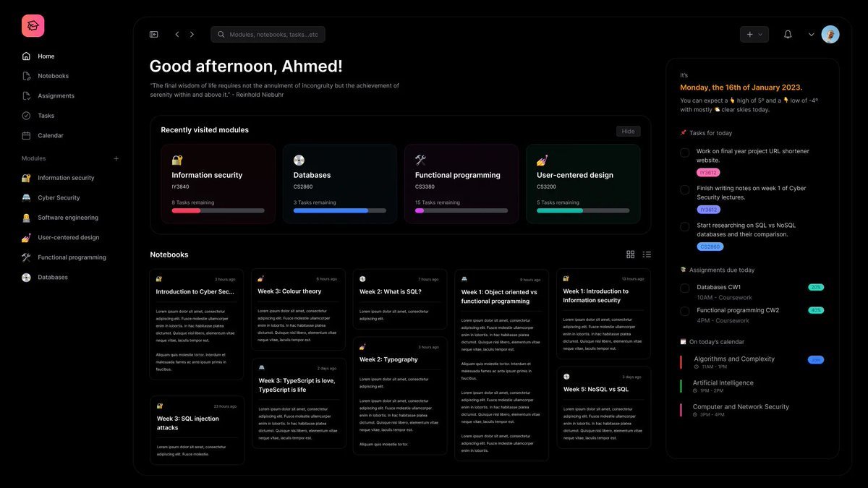The height and width of the screenshot is (488, 868).
Task: Toggle the sidebar panel icon
Action: [x=153, y=34]
